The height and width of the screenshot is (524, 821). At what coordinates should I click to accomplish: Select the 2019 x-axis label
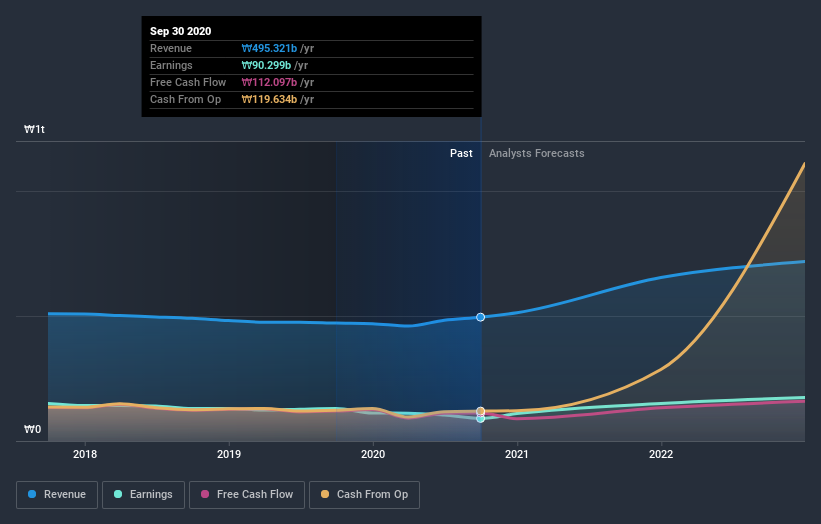click(x=229, y=454)
